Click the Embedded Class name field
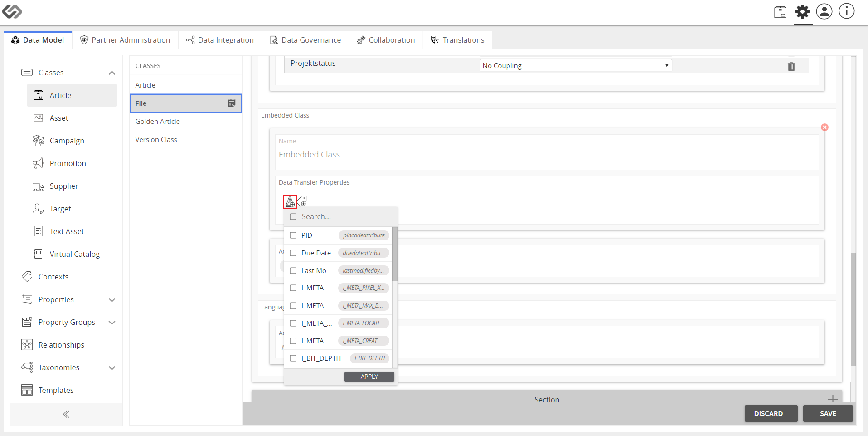868x436 pixels. (x=547, y=155)
